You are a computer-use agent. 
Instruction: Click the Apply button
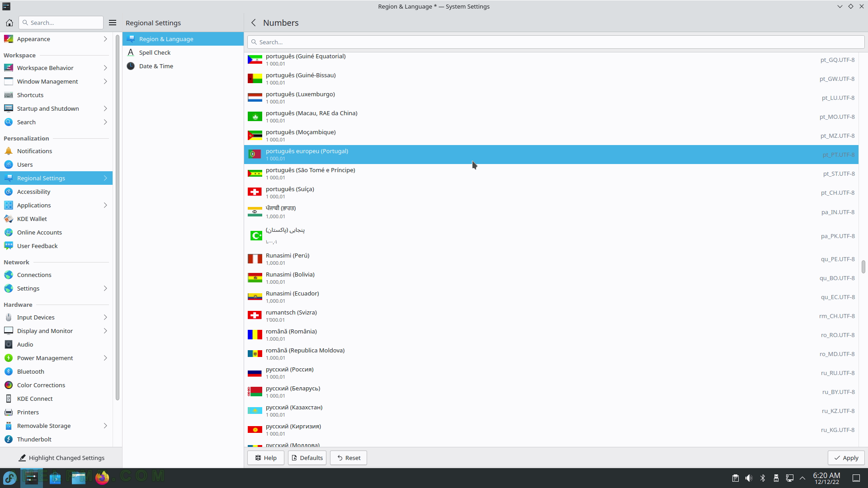pyautogui.click(x=846, y=458)
